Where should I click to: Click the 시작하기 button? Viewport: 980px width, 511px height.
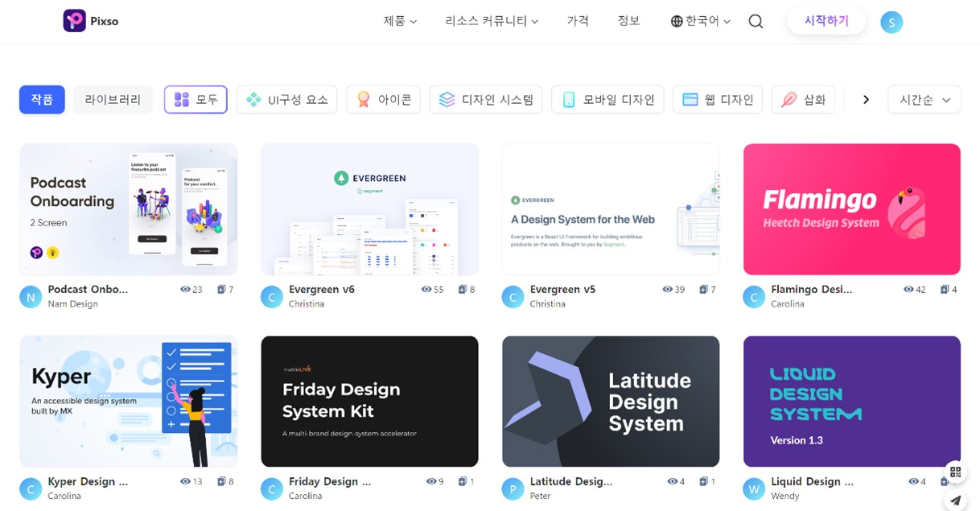826,21
